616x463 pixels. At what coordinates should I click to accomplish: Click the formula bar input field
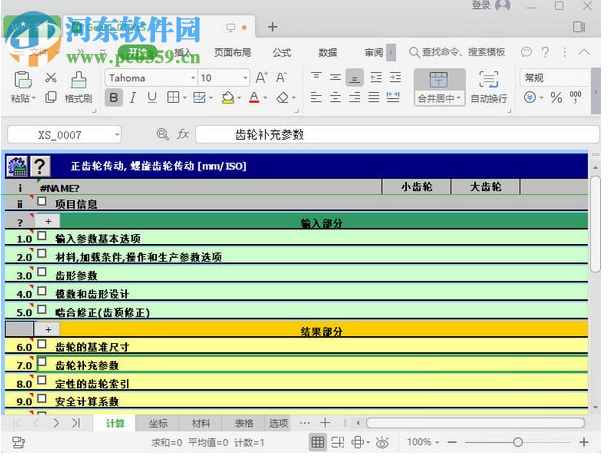(397, 135)
